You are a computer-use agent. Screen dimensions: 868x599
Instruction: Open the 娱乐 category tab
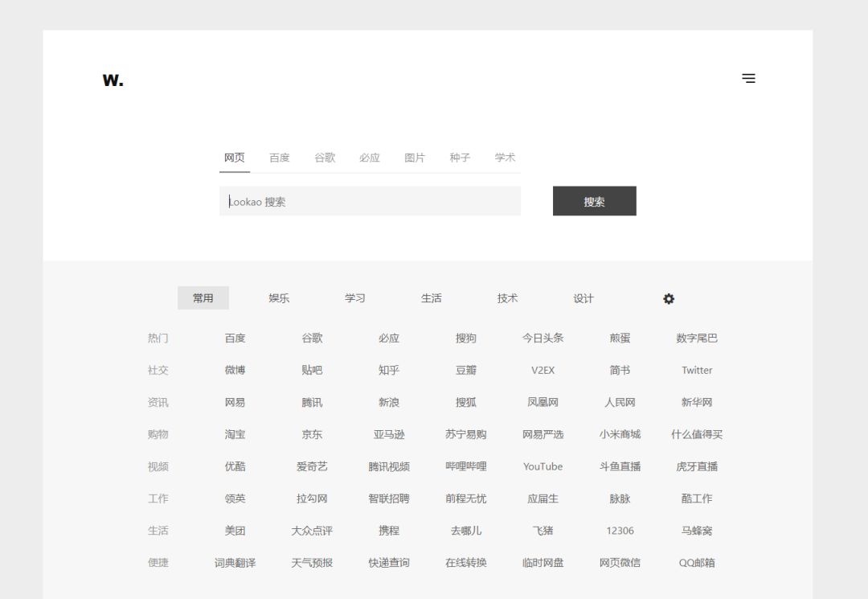(279, 297)
